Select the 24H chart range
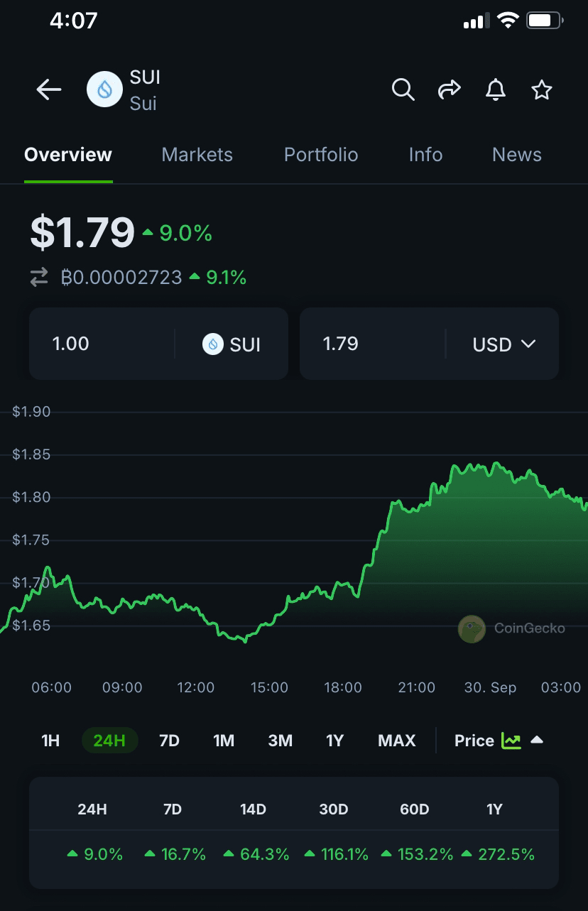The height and width of the screenshot is (911, 588). tap(109, 741)
